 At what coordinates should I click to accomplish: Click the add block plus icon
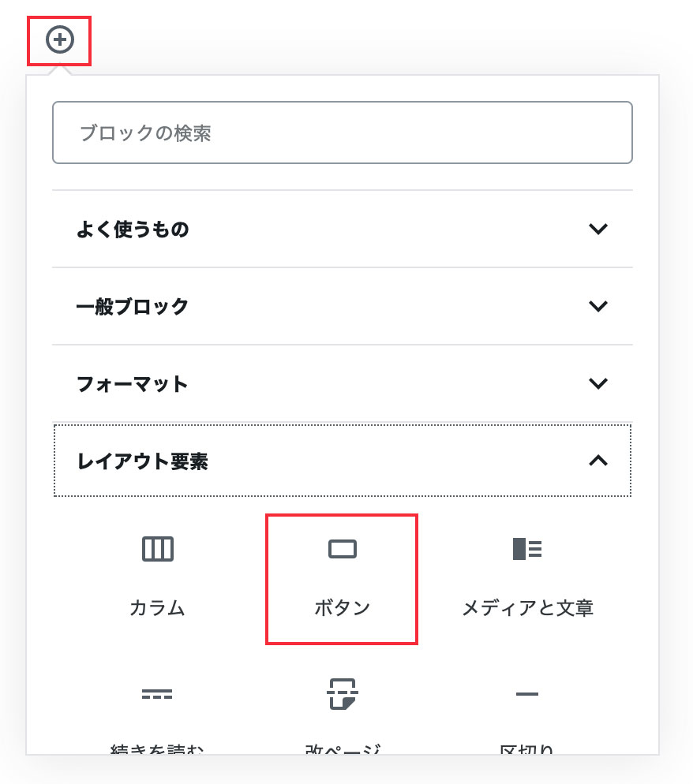(60, 39)
